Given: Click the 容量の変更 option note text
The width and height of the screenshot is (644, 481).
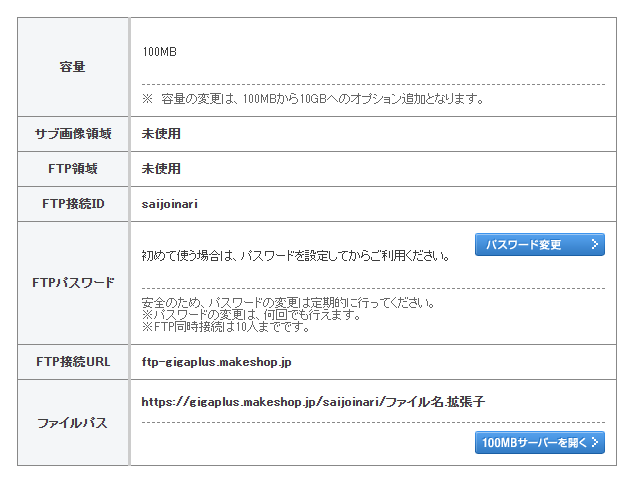Looking at the screenshot, I should click(313, 98).
